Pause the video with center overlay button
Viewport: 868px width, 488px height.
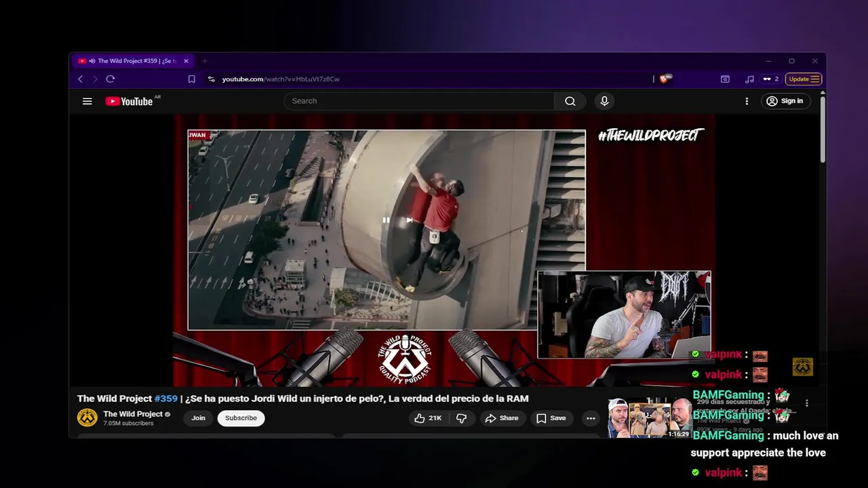[x=386, y=220]
